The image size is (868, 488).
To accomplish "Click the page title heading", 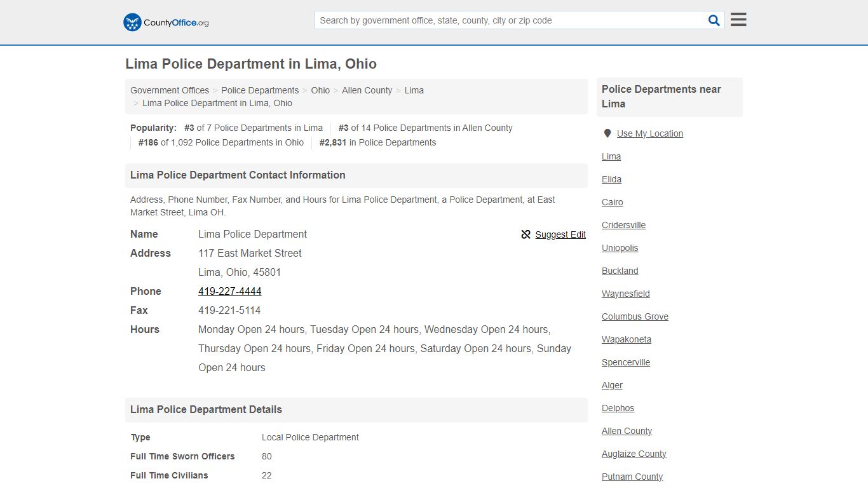I will 251,64.
